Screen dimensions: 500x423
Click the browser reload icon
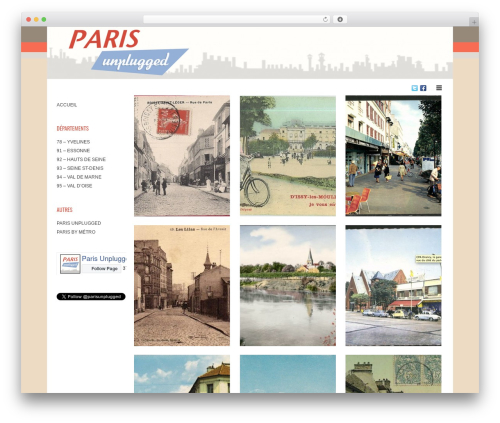pyautogui.click(x=325, y=19)
